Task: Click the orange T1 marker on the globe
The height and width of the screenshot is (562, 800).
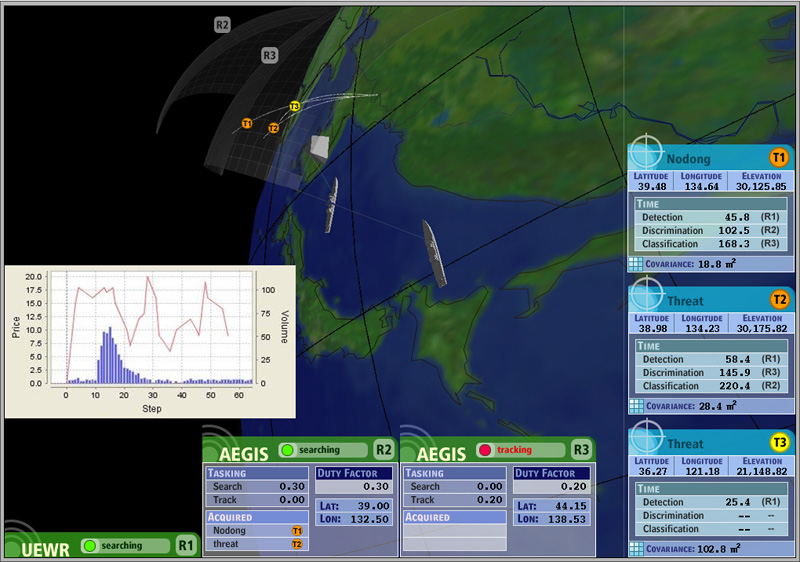Action: [x=247, y=123]
